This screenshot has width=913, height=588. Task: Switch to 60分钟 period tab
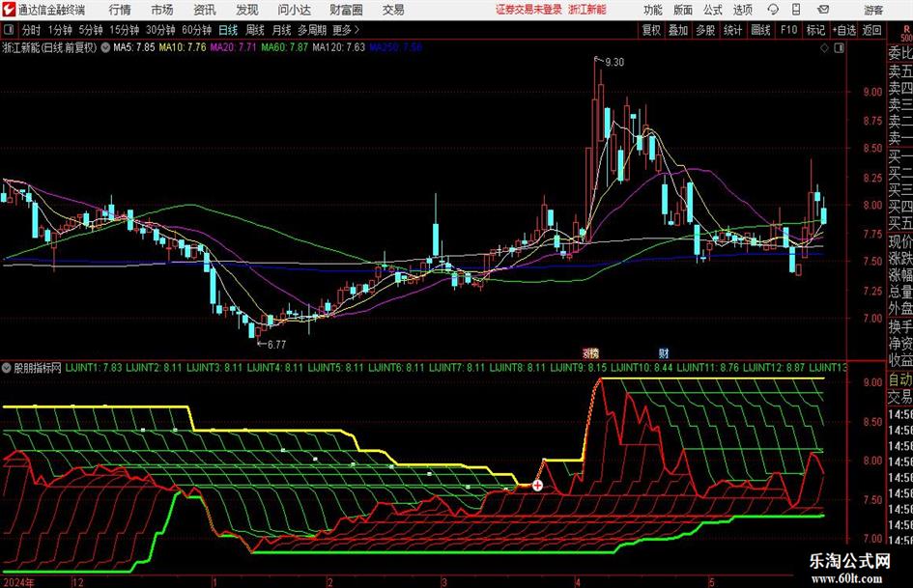coord(197,30)
